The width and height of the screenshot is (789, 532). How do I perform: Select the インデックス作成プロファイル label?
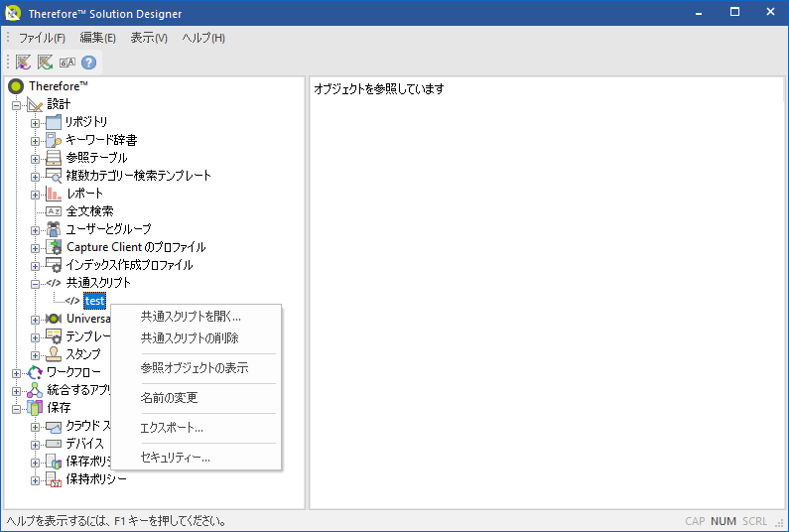click(129, 265)
